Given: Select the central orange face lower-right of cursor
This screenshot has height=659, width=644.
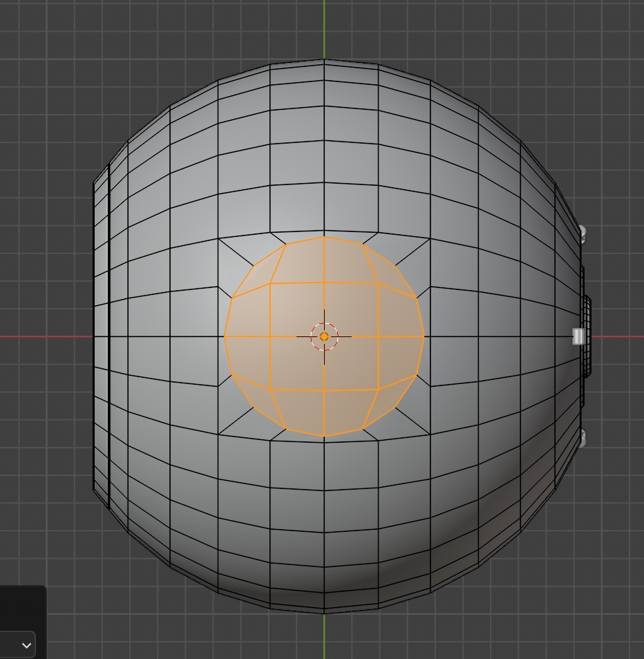Looking at the screenshot, I should (351, 363).
